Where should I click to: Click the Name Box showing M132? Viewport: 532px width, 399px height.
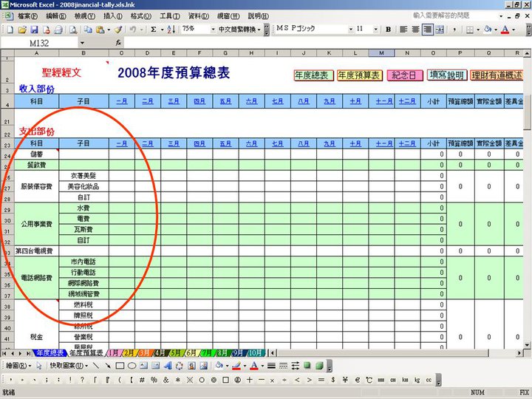coord(44,44)
